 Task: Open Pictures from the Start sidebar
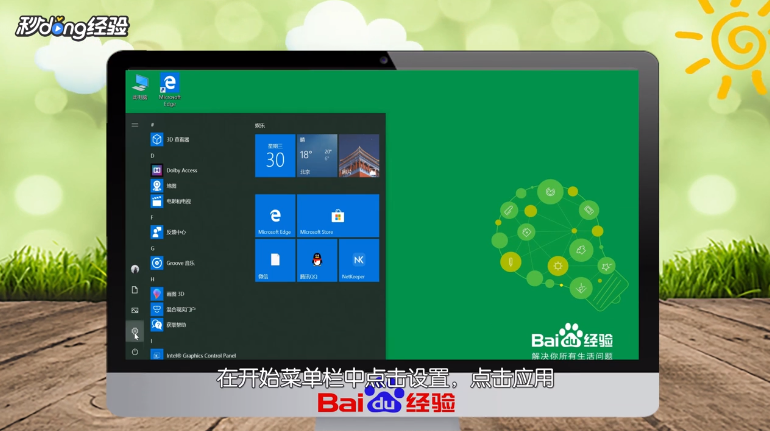135,310
